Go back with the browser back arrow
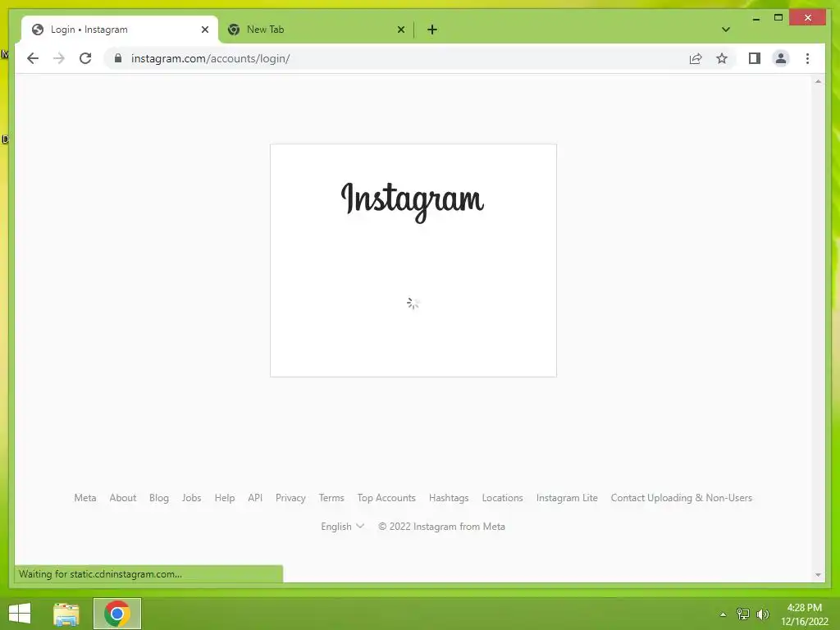Viewport: 840px width, 630px height. click(x=33, y=58)
